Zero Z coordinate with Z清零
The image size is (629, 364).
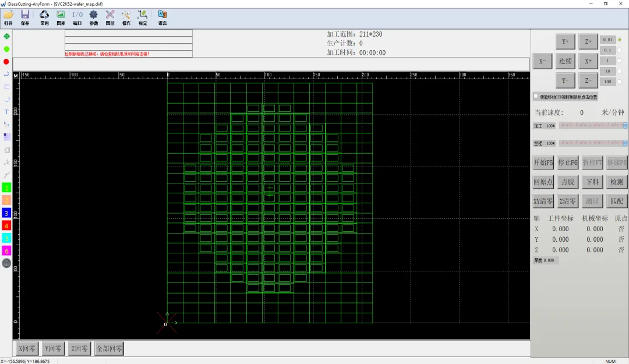tap(568, 201)
